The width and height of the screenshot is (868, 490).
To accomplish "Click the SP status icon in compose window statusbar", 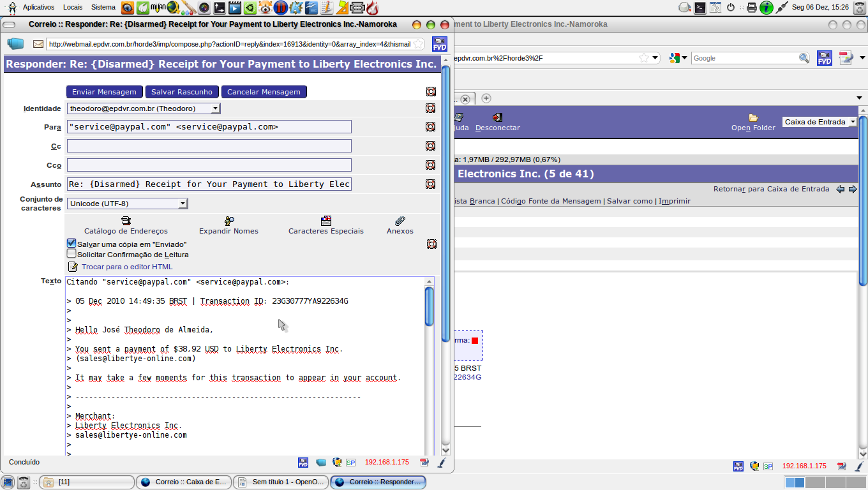I will tap(351, 462).
